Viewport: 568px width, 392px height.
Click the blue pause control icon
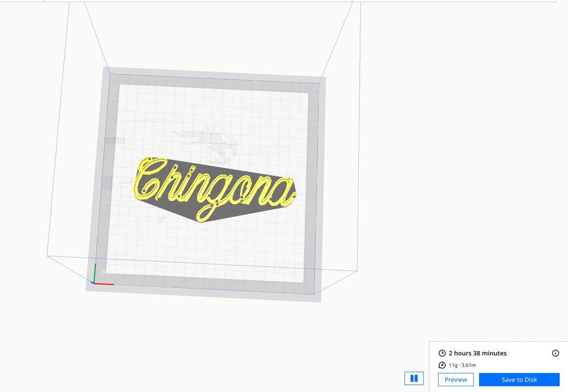(414, 378)
